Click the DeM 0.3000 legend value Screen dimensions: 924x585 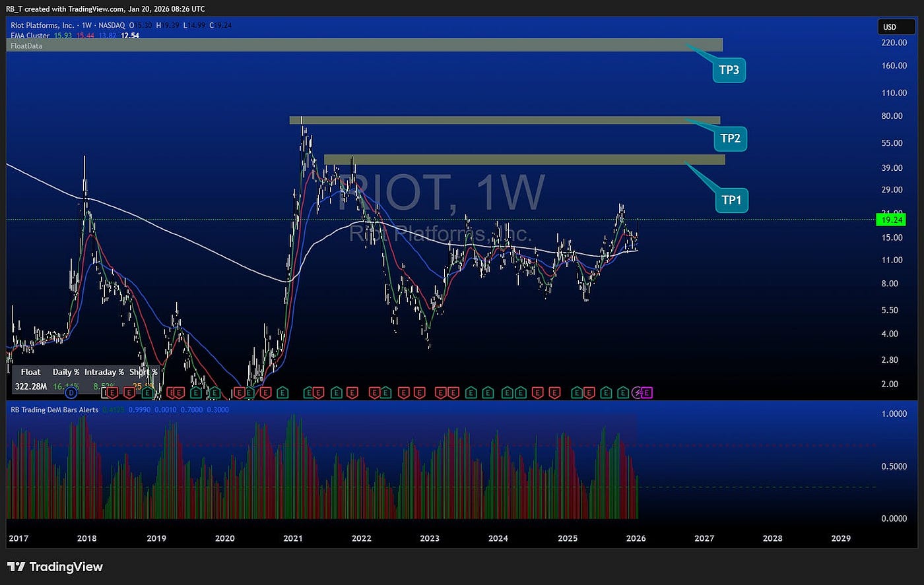coord(218,410)
